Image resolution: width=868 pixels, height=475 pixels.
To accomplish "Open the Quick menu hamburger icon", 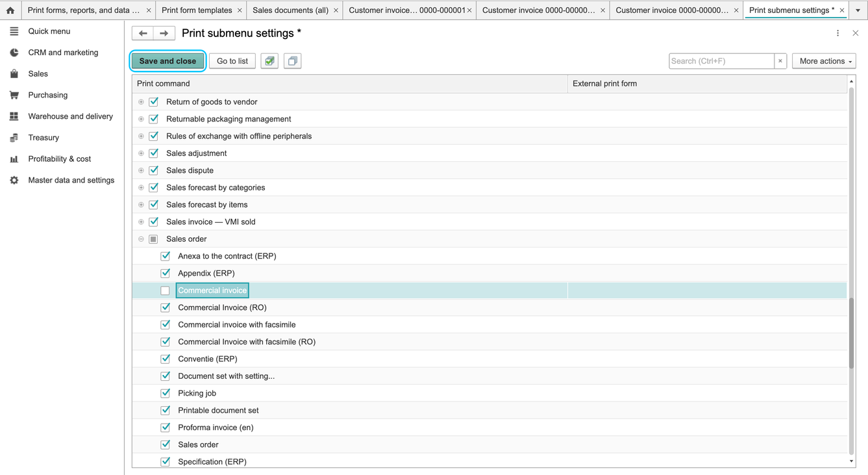I will pyautogui.click(x=14, y=31).
